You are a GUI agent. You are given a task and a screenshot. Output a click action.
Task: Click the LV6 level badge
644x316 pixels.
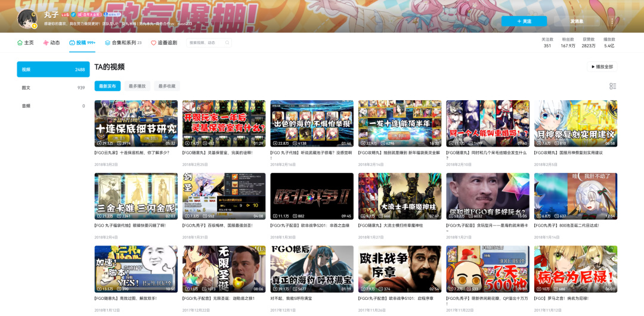[x=65, y=14]
